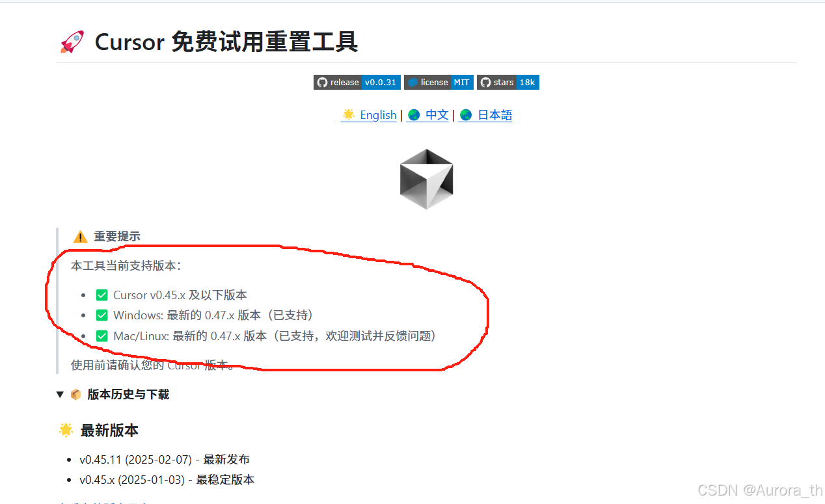Collapse the 版本历史与下载 section

pyautogui.click(x=60, y=395)
